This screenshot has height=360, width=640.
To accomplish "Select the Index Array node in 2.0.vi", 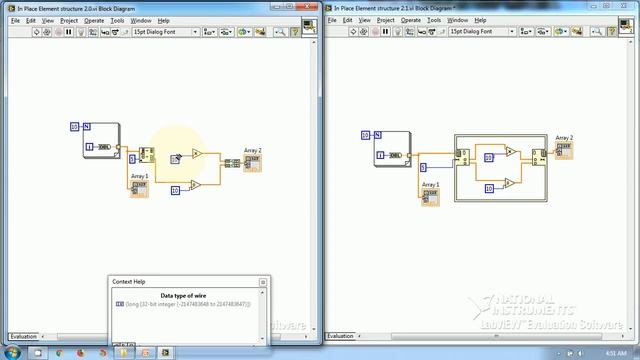I will tap(147, 155).
